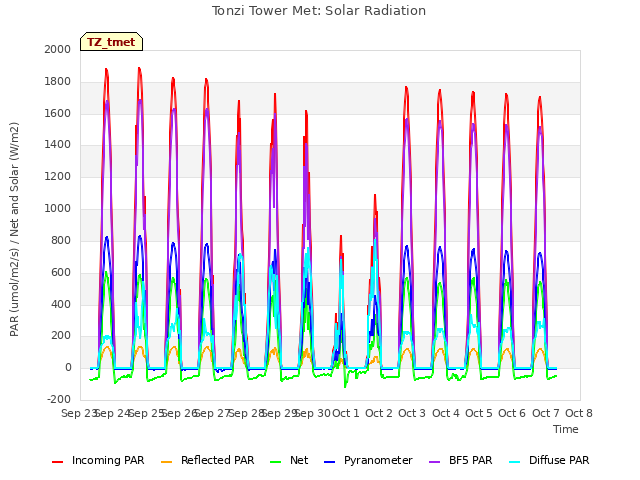Click the TZ_tmet label box
The image size is (640, 480).
click(x=111, y=42)
